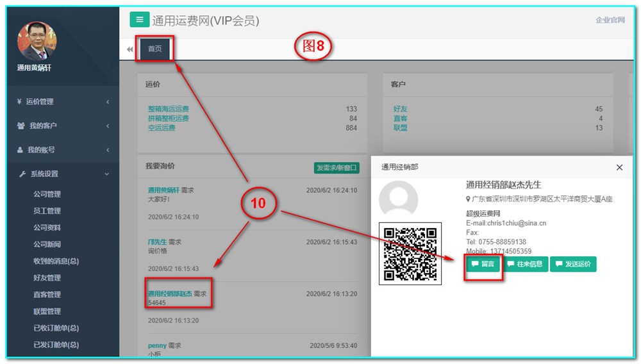Viewport: 641px width, 364px height.
Task: Switch to the 首页 tab
Action: click(x=154, y=49)
